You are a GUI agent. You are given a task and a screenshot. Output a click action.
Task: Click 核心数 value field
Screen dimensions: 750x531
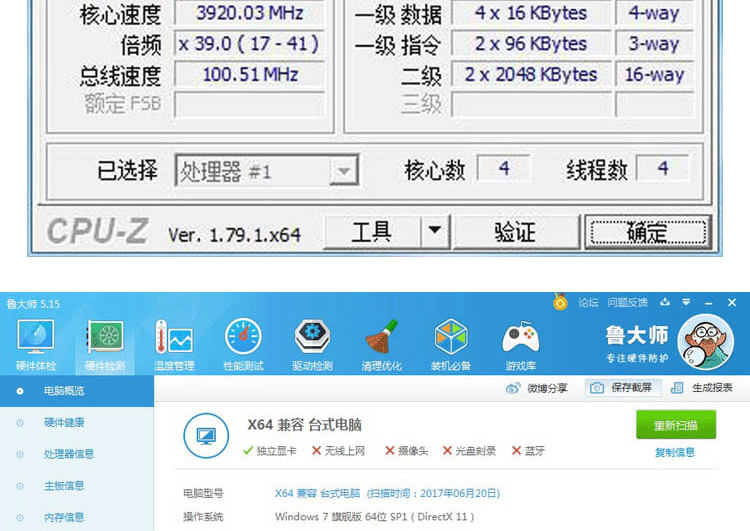point(504,168)
